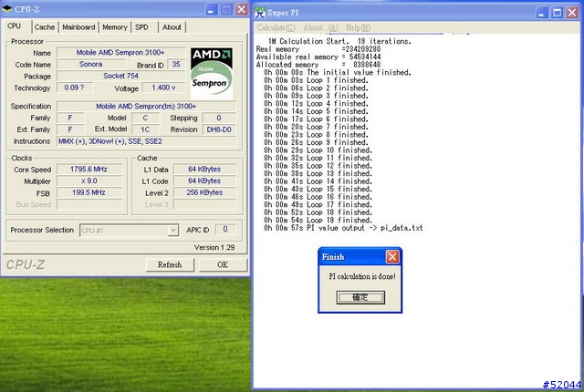The height and width of the screenshot is (392, 584).
Task: Minimize the CPU-Z window
Action: point(211,10)
